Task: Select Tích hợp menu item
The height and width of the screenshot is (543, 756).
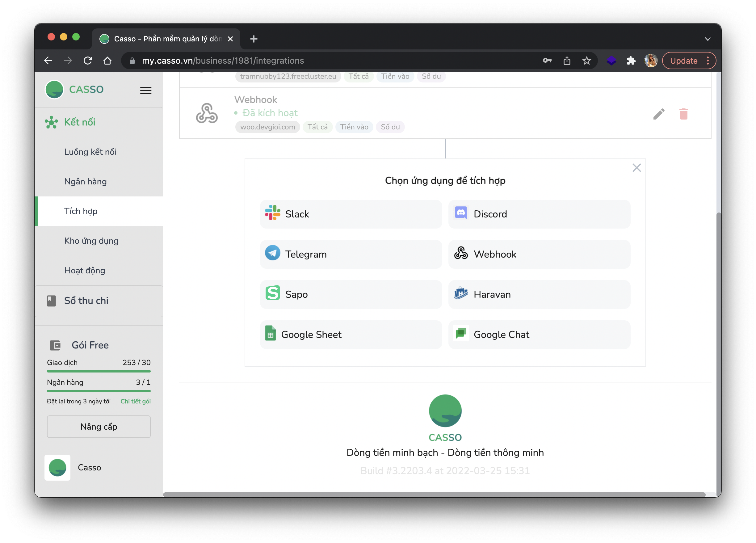Action: pos(99,211)
